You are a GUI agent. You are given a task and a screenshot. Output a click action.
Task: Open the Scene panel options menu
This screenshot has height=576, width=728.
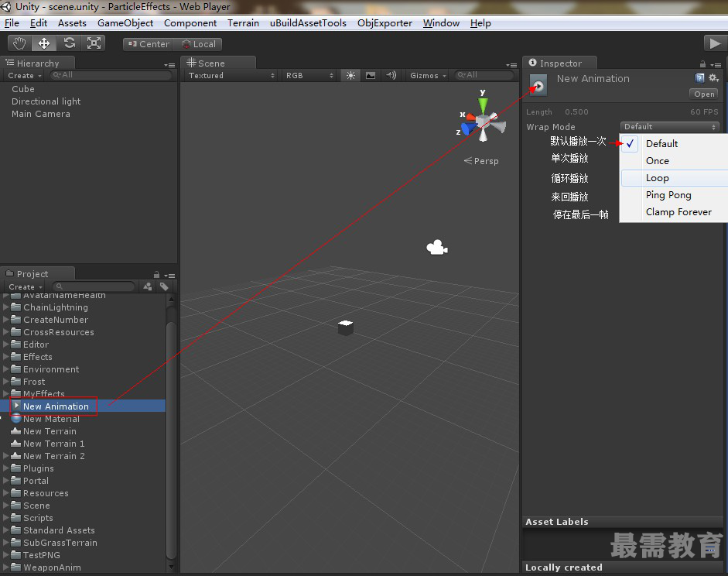point(511,65)
